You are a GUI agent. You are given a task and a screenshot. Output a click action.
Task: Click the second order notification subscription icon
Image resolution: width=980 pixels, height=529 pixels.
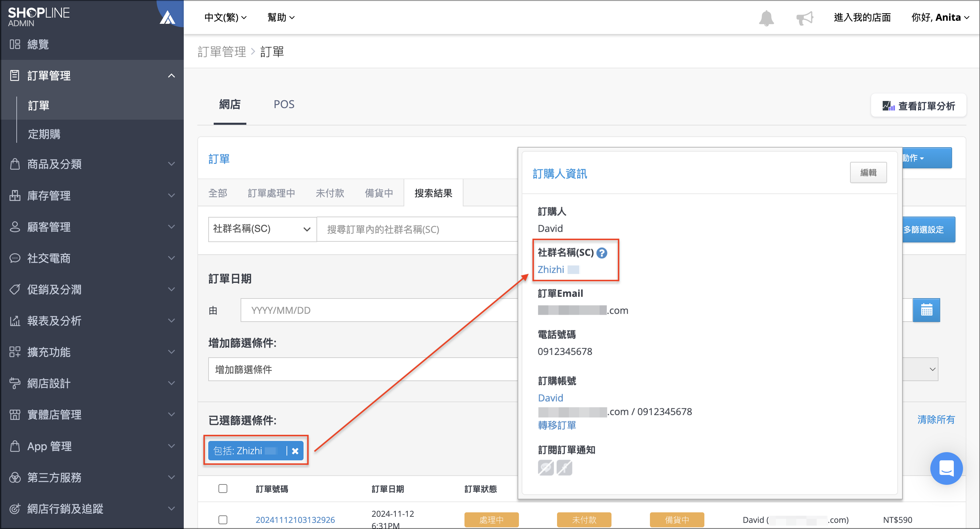click(564, 467)
